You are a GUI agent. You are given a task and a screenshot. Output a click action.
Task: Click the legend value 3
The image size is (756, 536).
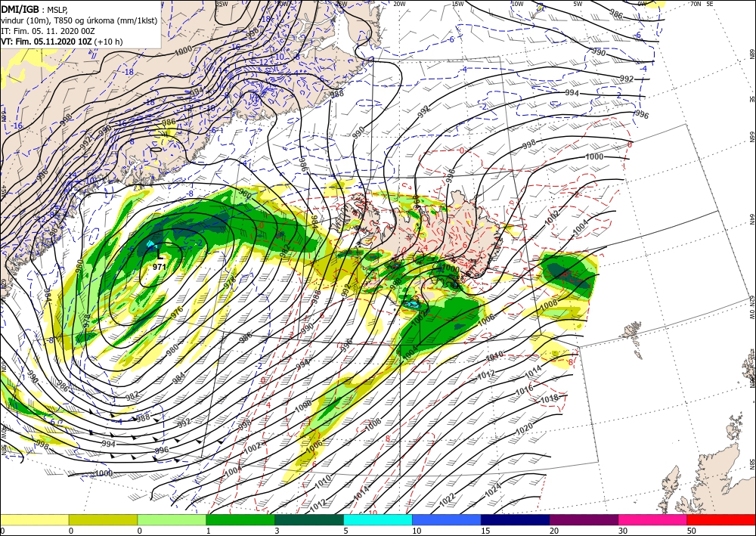(277, 531)
